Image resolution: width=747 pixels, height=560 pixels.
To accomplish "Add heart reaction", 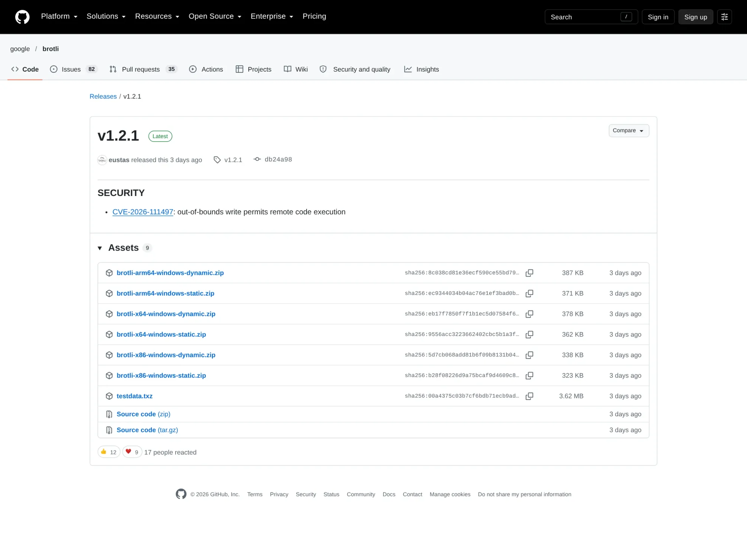I will click(x=132, y=452).
